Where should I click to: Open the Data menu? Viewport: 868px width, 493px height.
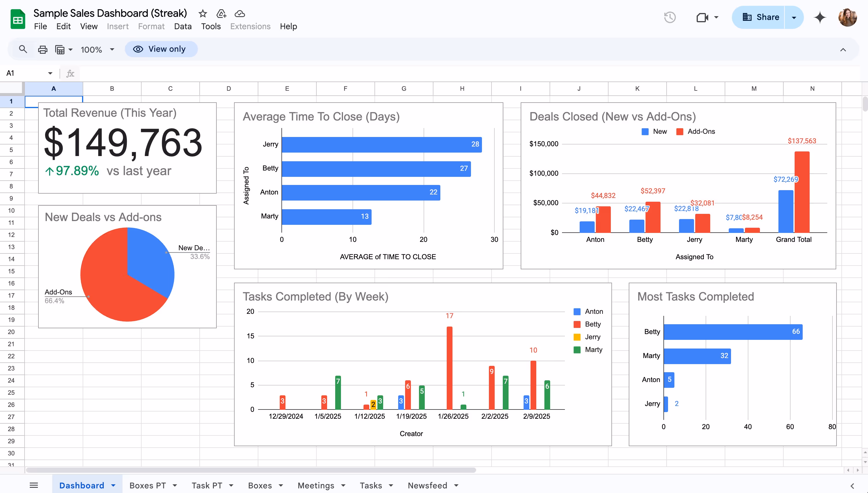[x=182, y=26]
